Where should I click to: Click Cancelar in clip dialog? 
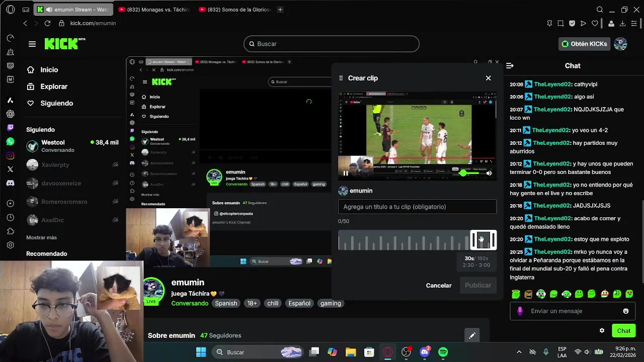pyautogui.click(x=439, y=285)
